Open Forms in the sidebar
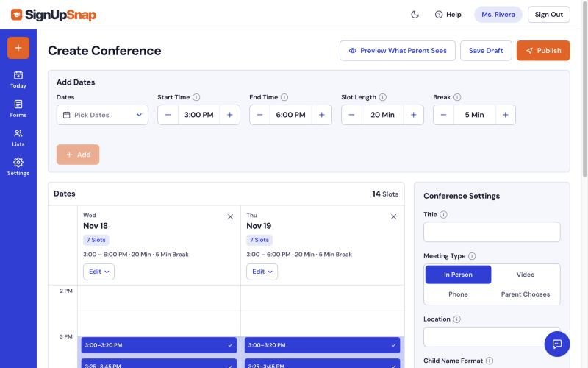588x368 pixels. [18, 108]
